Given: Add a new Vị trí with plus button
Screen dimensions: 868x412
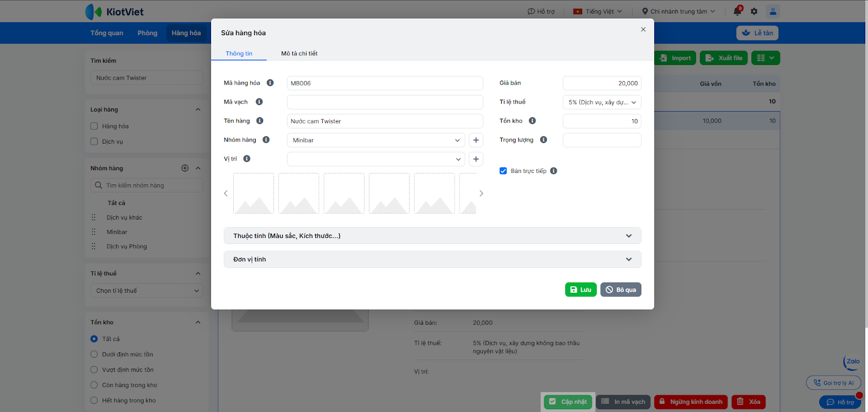Looking at the screenshot, I should pyautogui.click(x=476, y=159).
